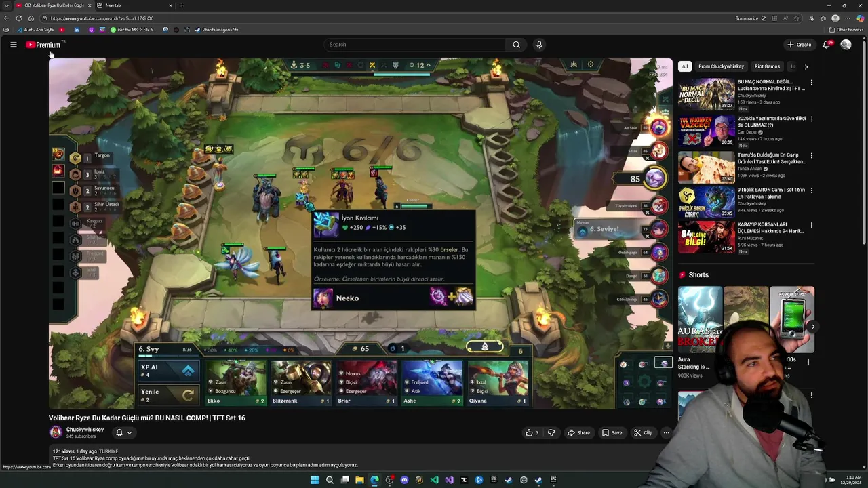The image size is (868, 488).
Task: Start voice search with microphone icon
Action: pos(539,45)
